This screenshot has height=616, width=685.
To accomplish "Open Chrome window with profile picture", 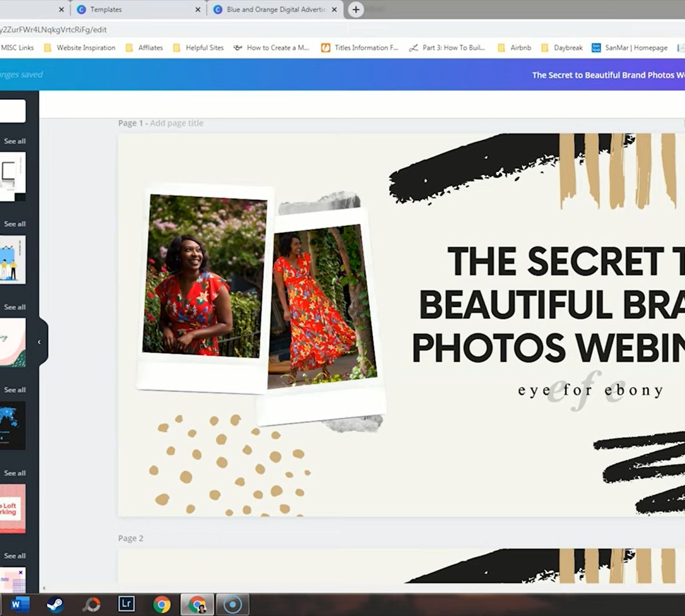I will click(198, 604).
